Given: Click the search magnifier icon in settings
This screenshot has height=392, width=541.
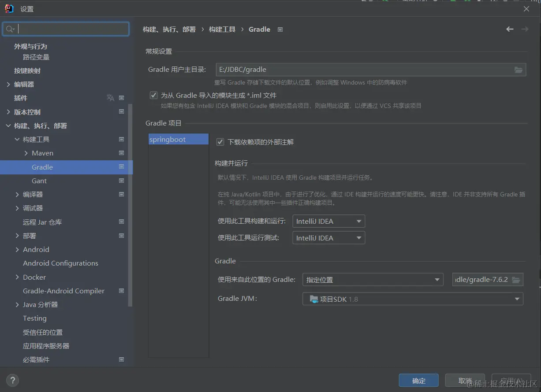Looking at the screenshot, I should pyautogui.click(x=9, y=29).
